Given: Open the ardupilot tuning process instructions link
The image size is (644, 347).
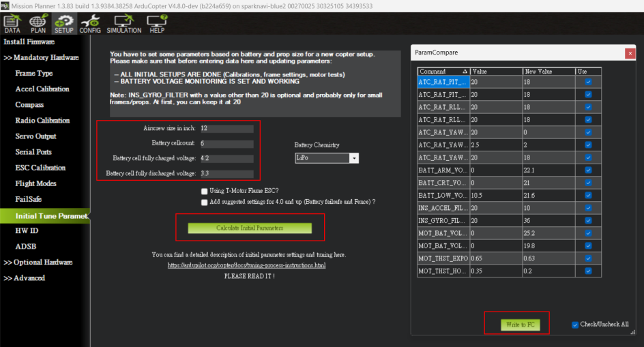Looking at the screenshot, I should (x=246, y=265).
